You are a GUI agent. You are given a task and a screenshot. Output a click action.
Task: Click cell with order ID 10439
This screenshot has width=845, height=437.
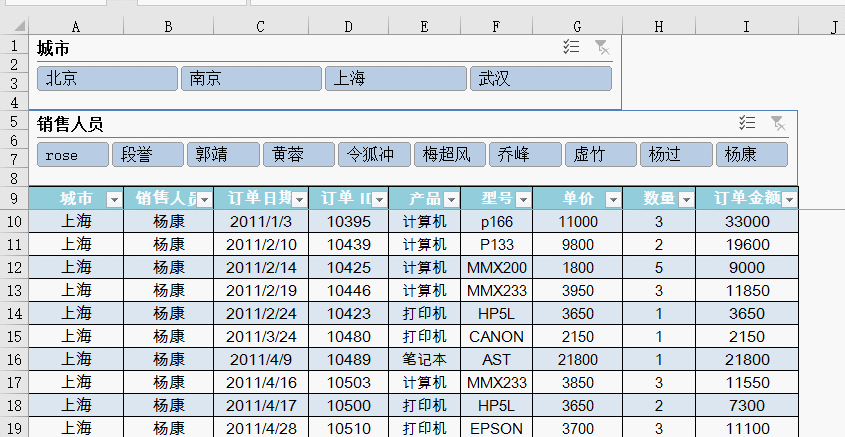(349, 245)
